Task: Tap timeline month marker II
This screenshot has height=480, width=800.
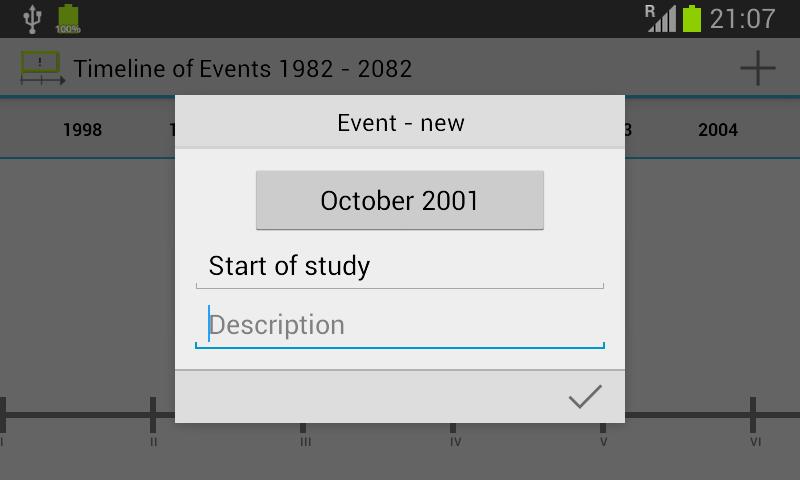Action: point(153,441)
